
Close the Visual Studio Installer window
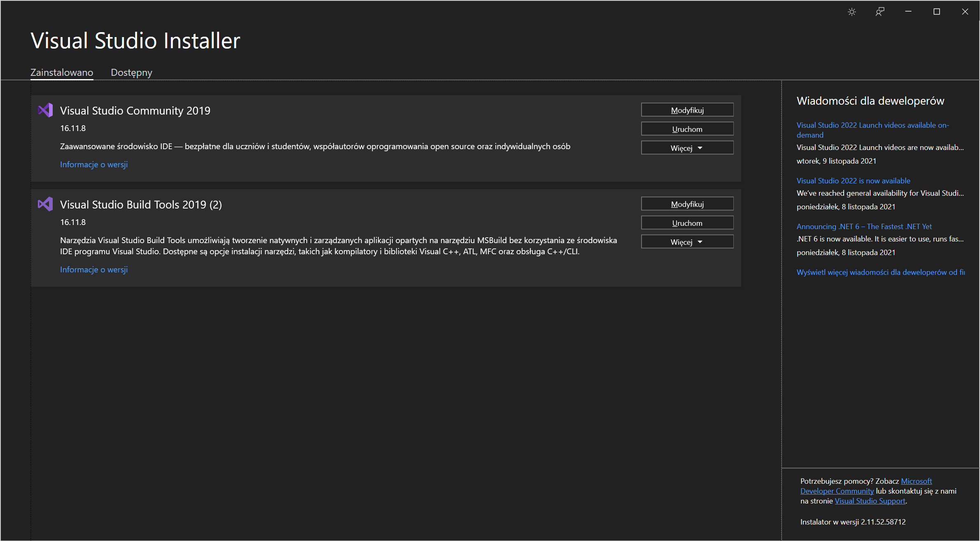click(x=965, y=12)
